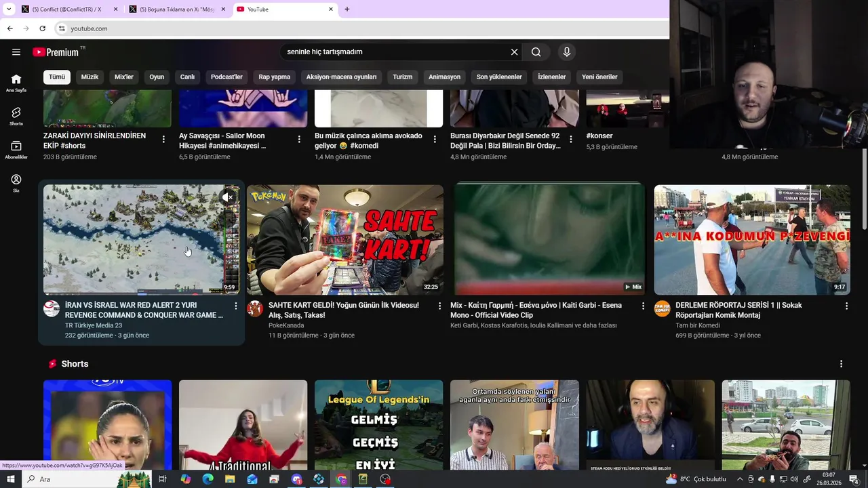Select the Turizm filter chip
The width and height of the screenshot is (868, 488).
pos(402,77)
